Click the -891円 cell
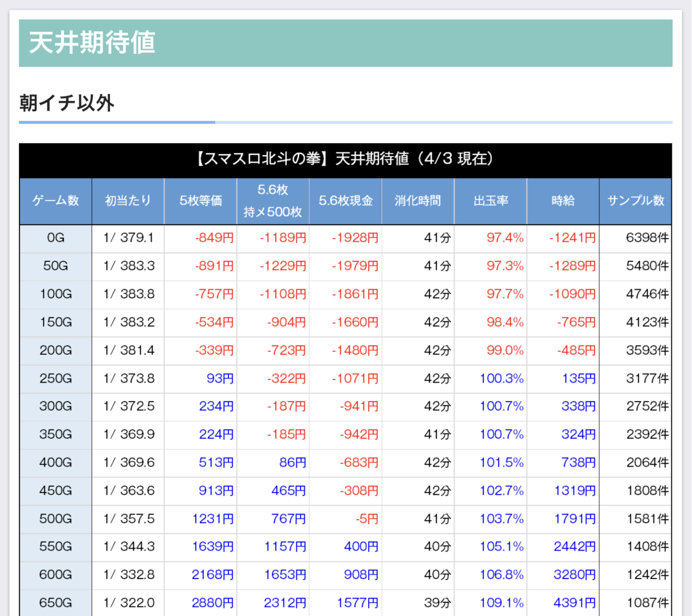The height and width of the screenshot is (616, 692). coord(201,266)
